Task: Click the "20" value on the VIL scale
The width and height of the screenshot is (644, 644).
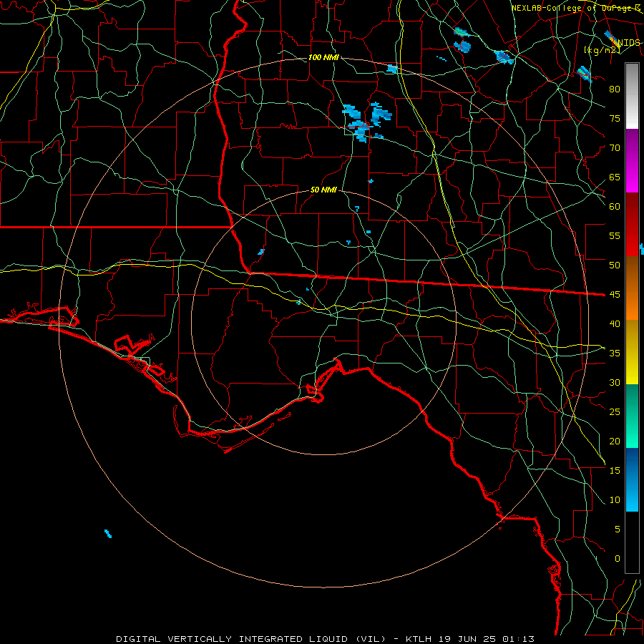Action: click(x=615, y=441)
